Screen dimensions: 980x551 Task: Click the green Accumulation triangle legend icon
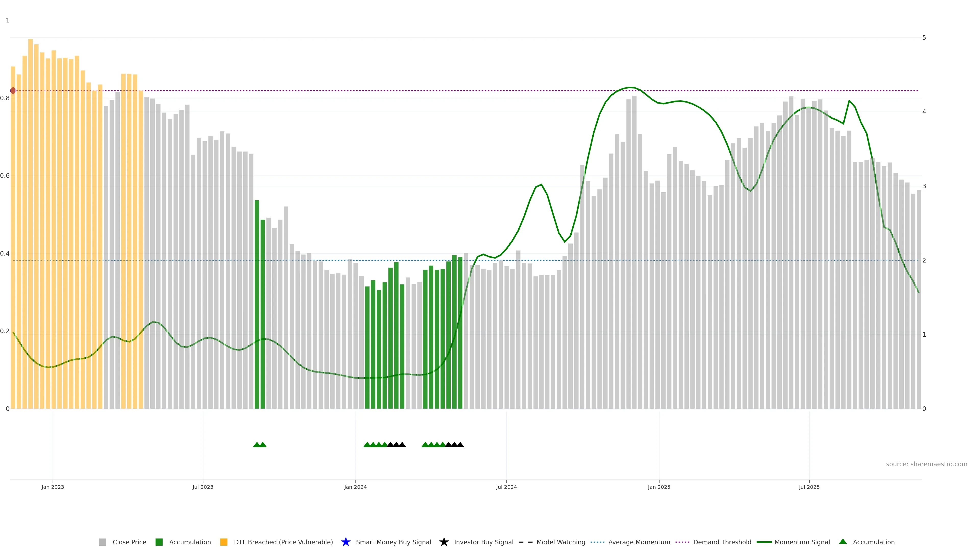pos(843,542)
